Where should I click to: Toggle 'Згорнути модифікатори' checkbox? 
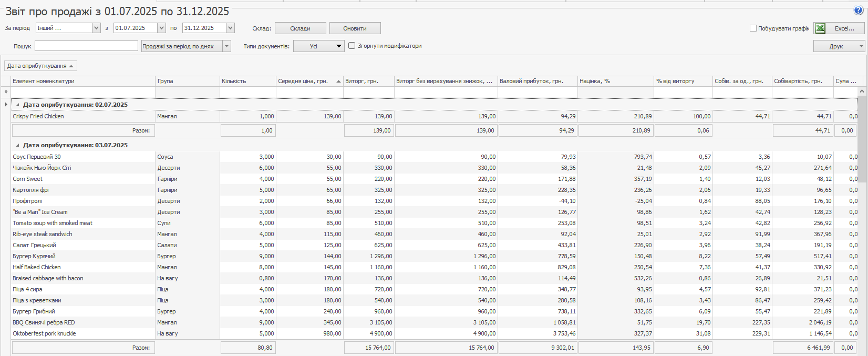[352, 46]
